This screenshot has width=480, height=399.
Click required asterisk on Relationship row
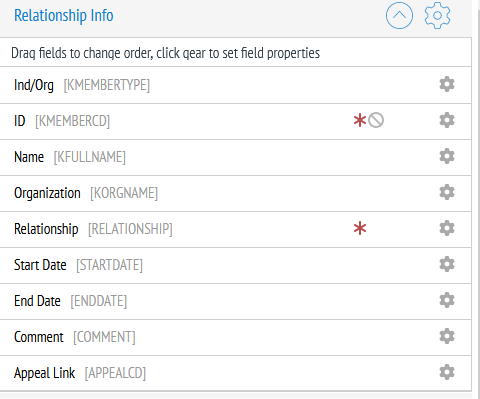point(360,229)
